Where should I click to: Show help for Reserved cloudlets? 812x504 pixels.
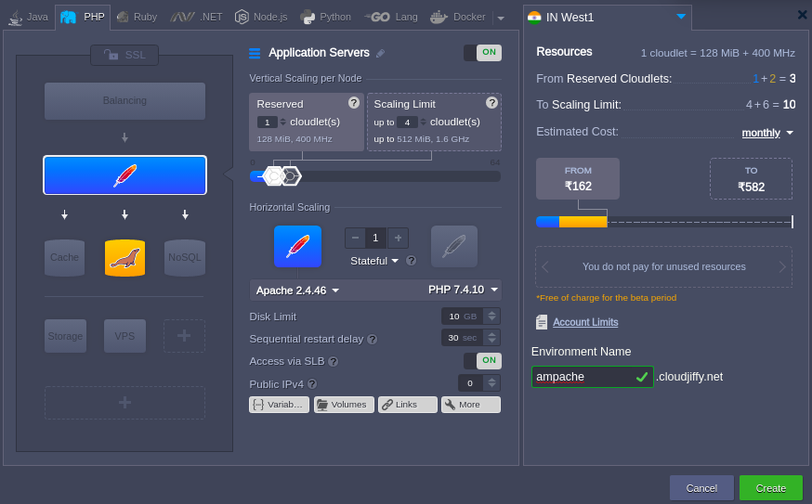click(354, 103)
